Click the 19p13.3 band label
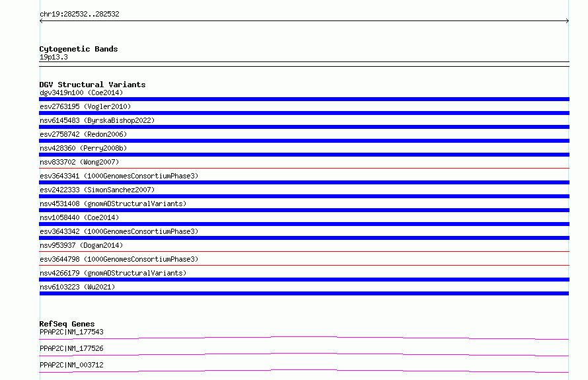 click(54, 57)
